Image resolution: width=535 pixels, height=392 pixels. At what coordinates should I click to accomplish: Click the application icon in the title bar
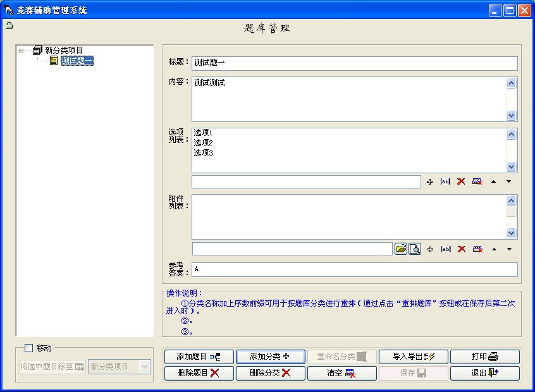[x=8, y=10]
